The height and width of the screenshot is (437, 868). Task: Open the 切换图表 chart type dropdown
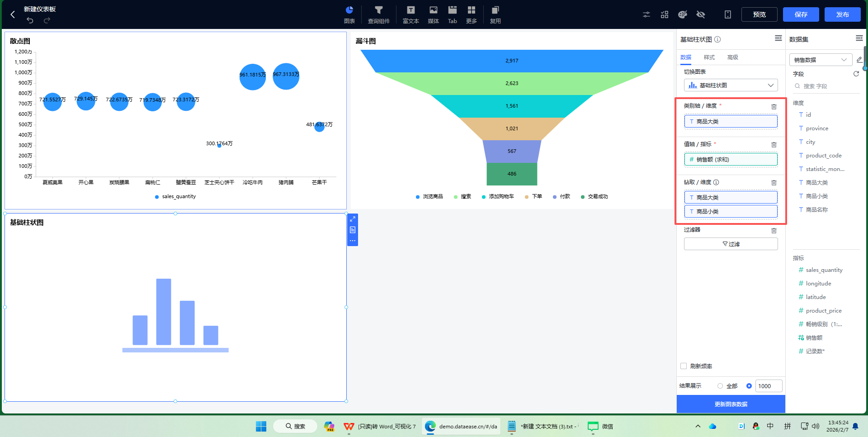[x=731, y=85]
